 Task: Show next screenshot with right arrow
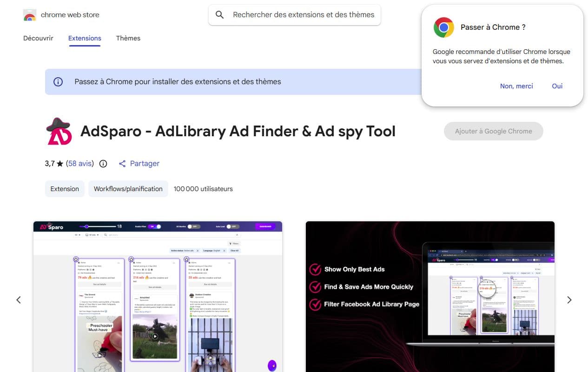tap(569, 300)
